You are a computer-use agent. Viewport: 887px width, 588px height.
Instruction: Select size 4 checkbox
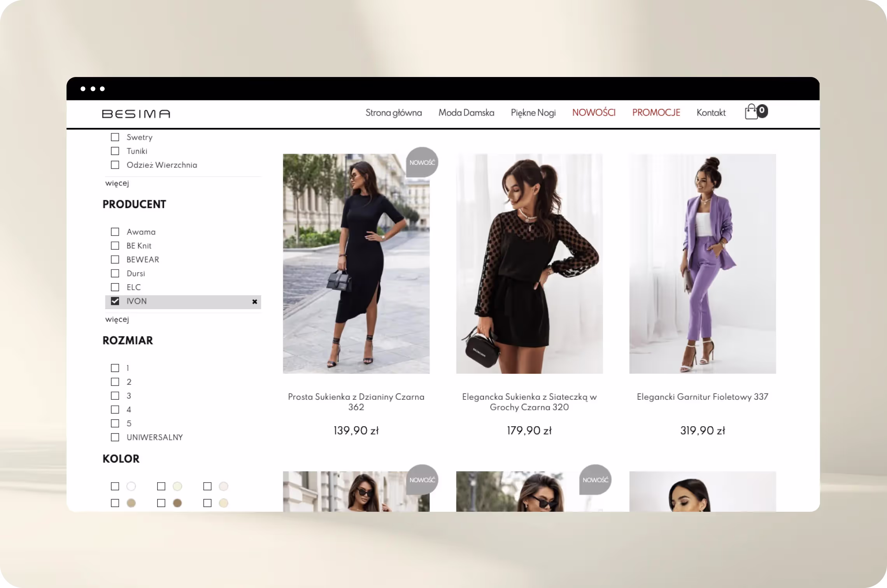[x=115, y=409]
